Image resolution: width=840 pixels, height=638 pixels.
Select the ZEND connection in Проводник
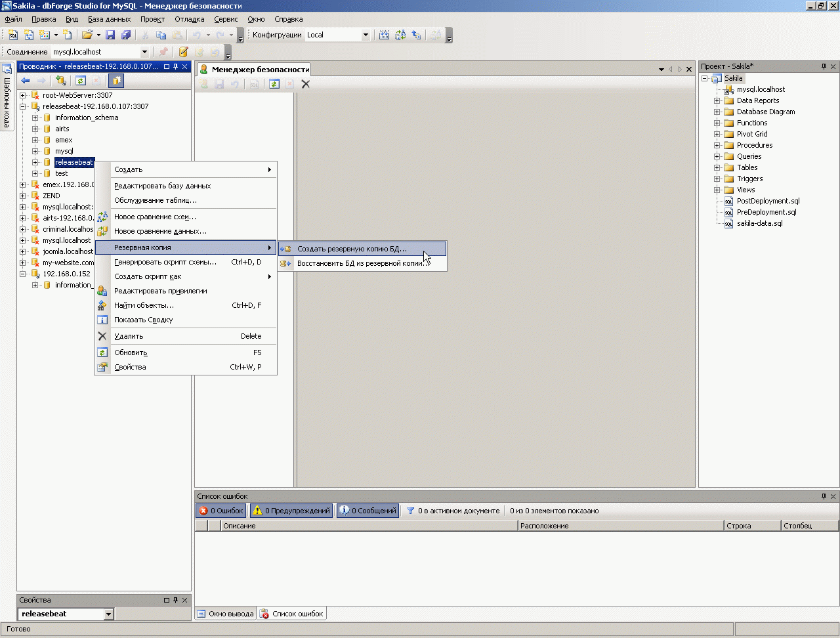[51, 196]
